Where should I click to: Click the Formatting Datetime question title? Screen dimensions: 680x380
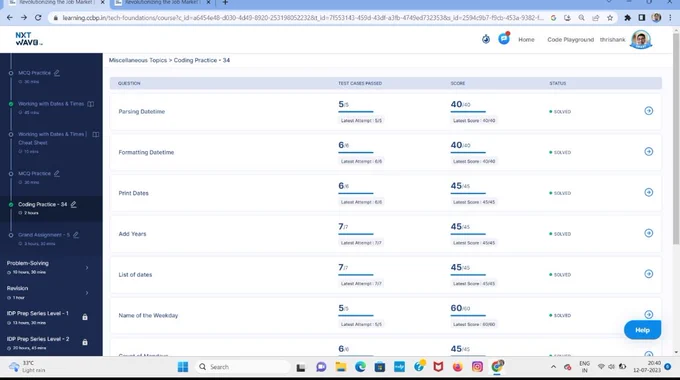click(x=146, y=152)
